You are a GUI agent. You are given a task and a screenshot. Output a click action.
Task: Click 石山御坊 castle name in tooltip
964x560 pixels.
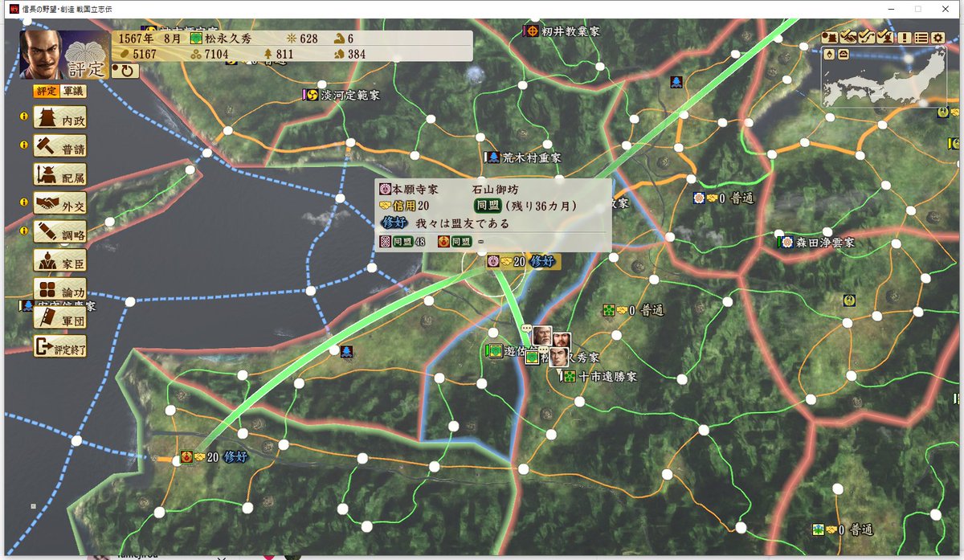(x=495, y=190)
